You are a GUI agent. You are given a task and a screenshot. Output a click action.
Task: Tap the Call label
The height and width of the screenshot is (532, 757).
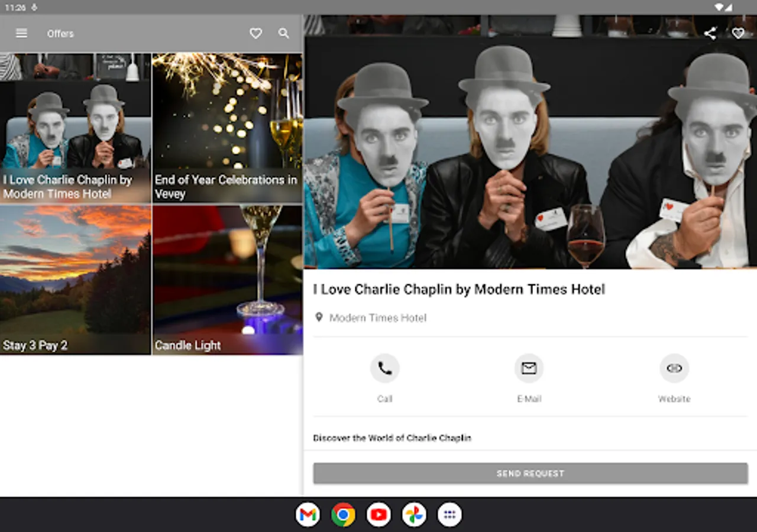pos(385,399)
